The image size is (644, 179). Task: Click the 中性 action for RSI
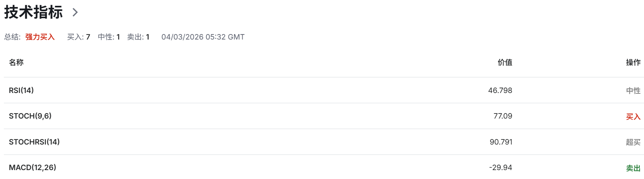tap(633, 91)
